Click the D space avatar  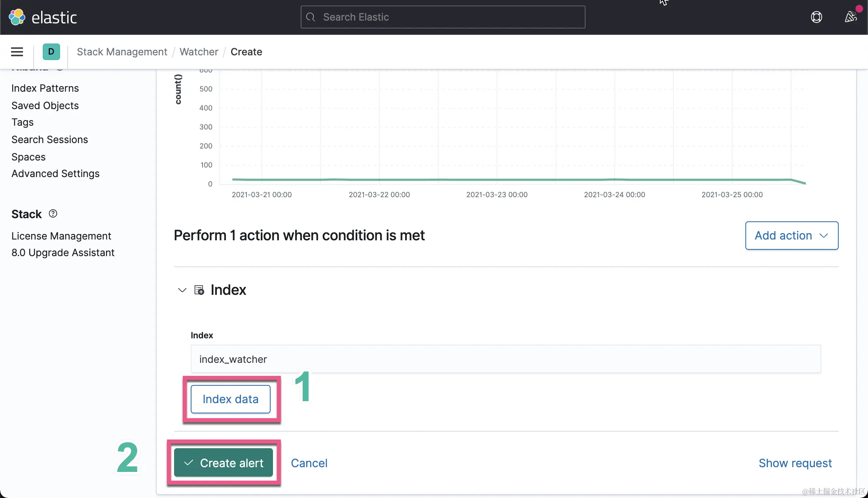[51, 52]
